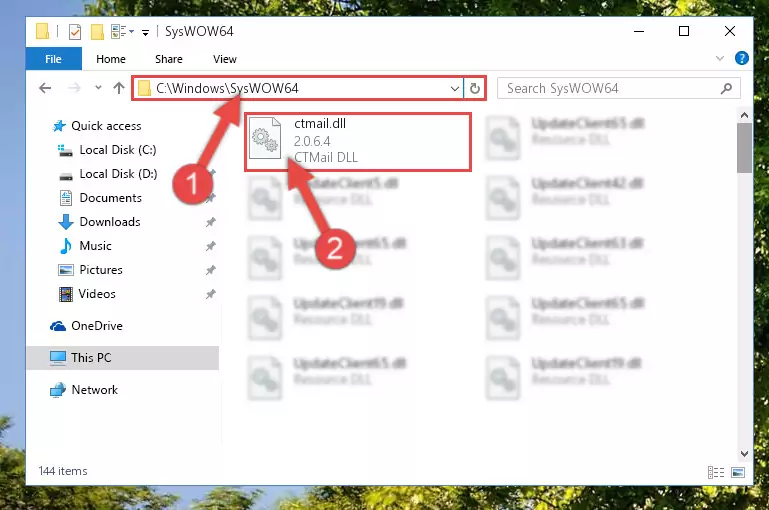Switch to the View ribbon tab
Image resolution: width=769 pixels, height=510 pixels.
(x=225, y=59)
